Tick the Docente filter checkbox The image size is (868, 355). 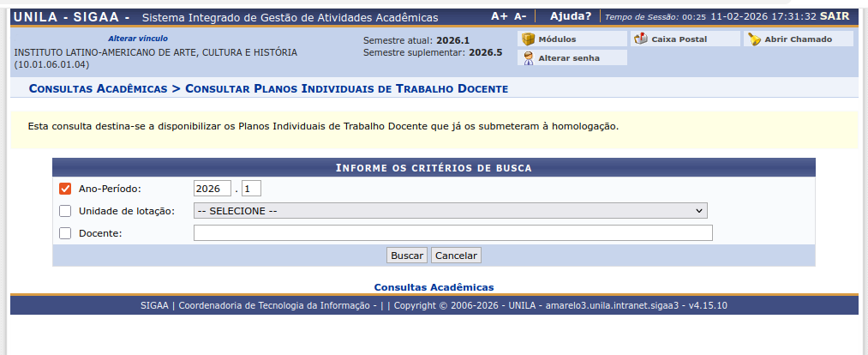coord(65,233)
